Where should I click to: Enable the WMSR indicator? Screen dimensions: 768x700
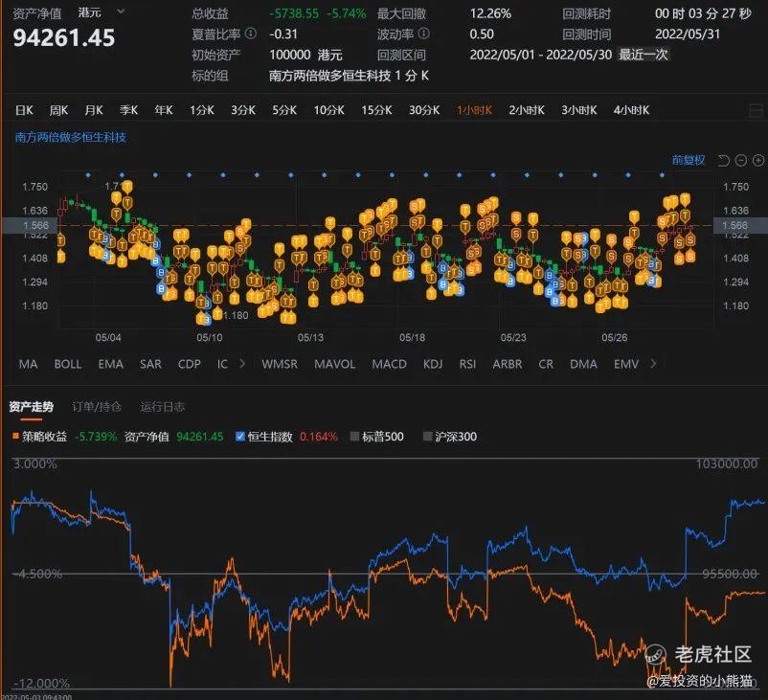coord(280,364)
